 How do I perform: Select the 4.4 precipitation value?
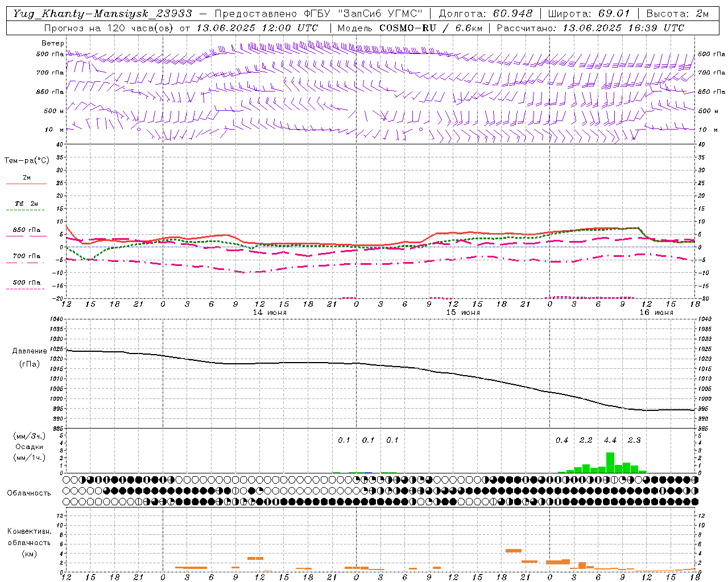tap(610, 440)
